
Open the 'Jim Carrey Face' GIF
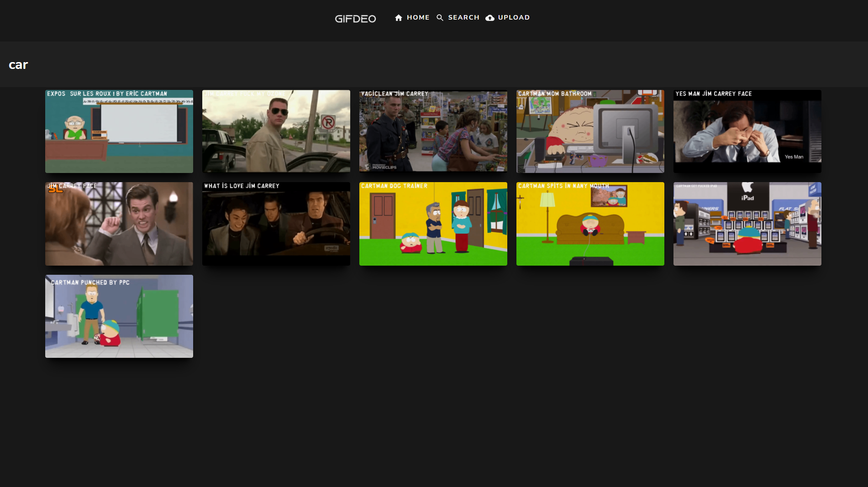(119, 224)
